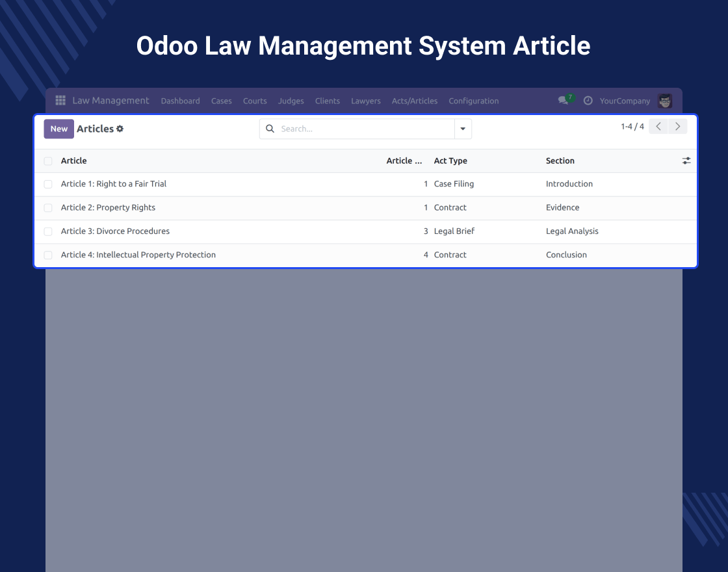This screenshot has width=728, height=572.
Task: Sort by the Act Type column header
Action: [x=450, y=161]
